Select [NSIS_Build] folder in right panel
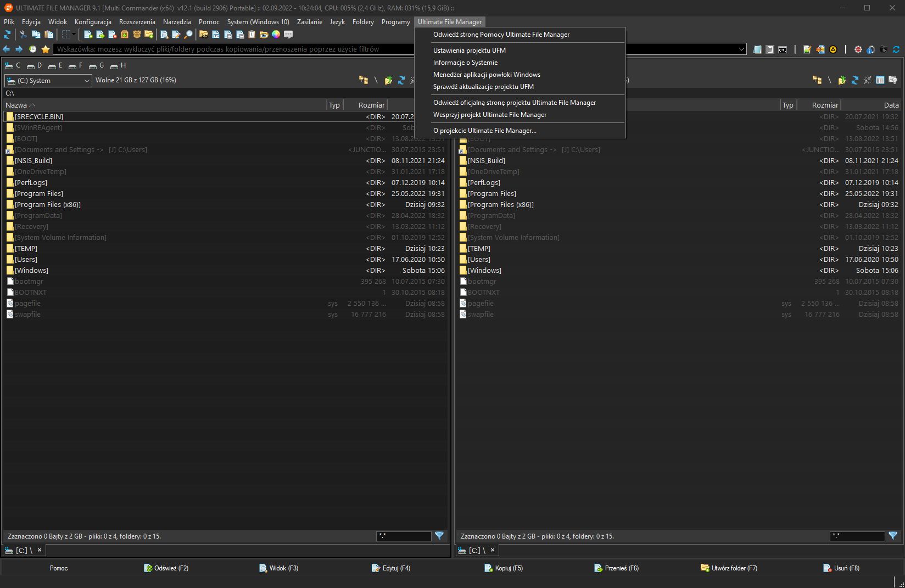 (679, 160)
